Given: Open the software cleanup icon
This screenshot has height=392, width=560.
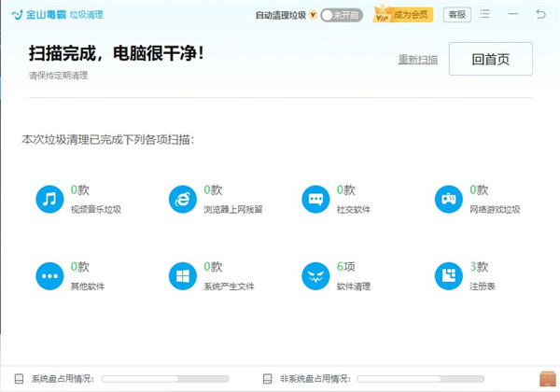Looking at the screenshot, I should (315, 276).
